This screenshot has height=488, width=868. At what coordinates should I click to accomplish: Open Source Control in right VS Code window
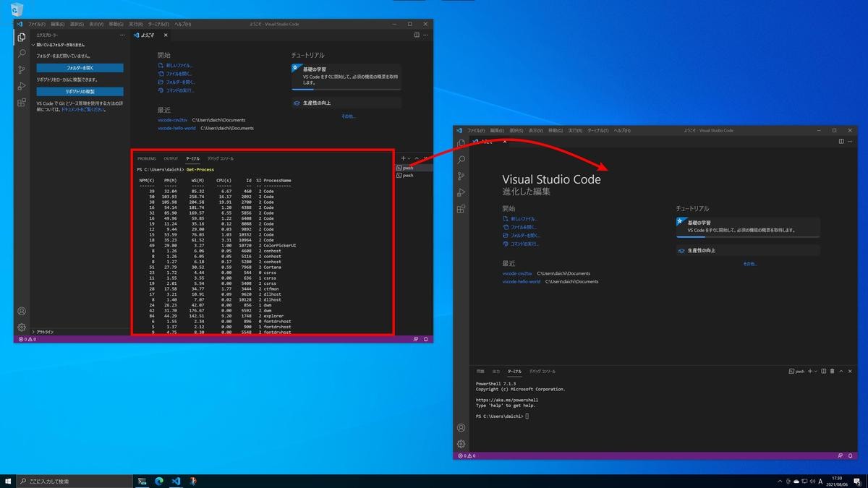[461, 176]
